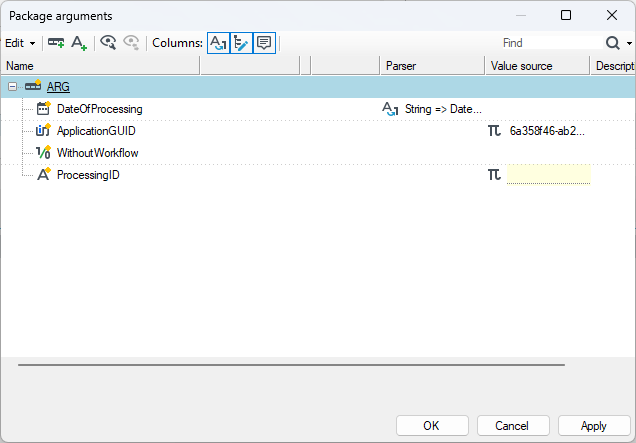
Task: Click the add string argument icon
Action: [x=79, y=43]
